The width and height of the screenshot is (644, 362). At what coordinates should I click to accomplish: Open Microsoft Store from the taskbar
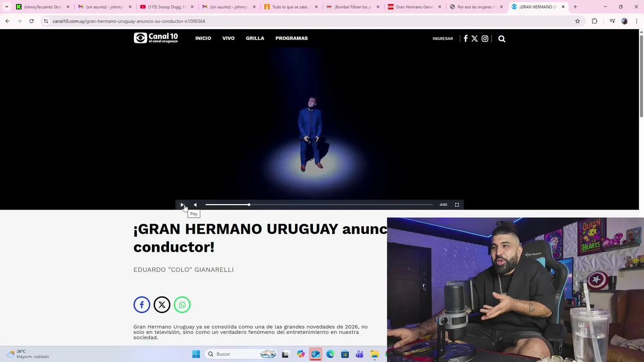345,354
